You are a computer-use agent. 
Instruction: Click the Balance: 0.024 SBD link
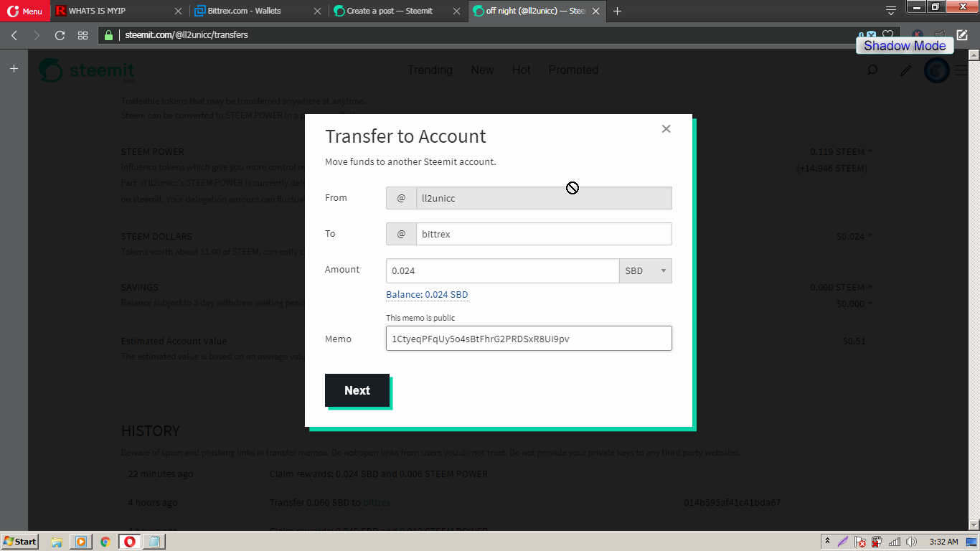tap(427, 294)
